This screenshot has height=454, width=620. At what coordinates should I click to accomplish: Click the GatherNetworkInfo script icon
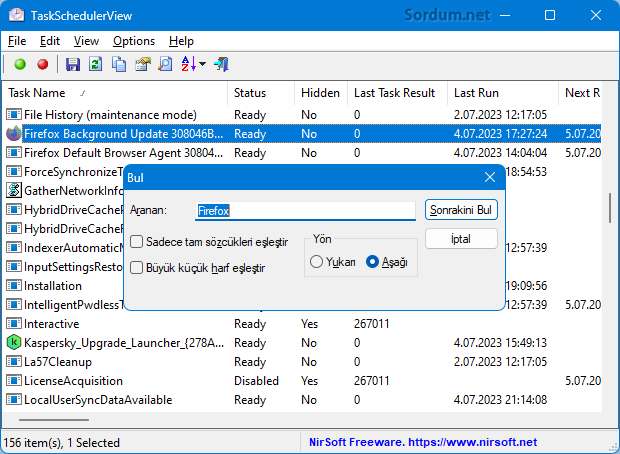coord(13,191)
